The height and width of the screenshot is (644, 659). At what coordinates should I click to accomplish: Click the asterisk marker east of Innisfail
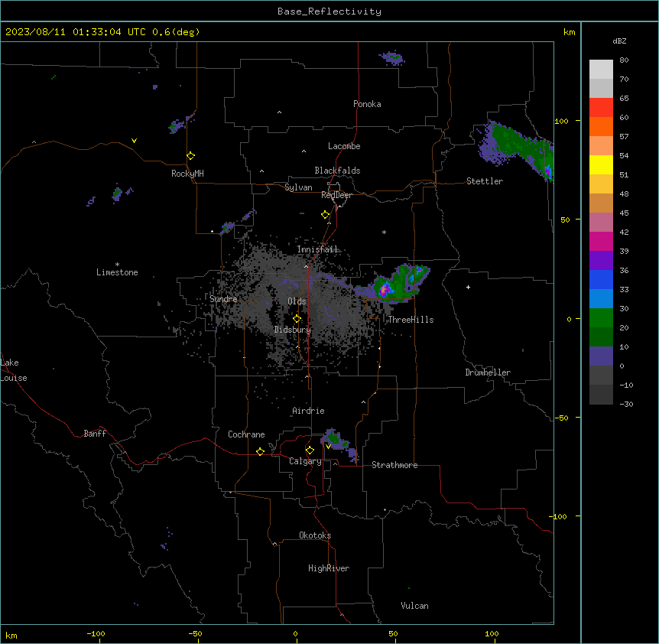(384, 232)
